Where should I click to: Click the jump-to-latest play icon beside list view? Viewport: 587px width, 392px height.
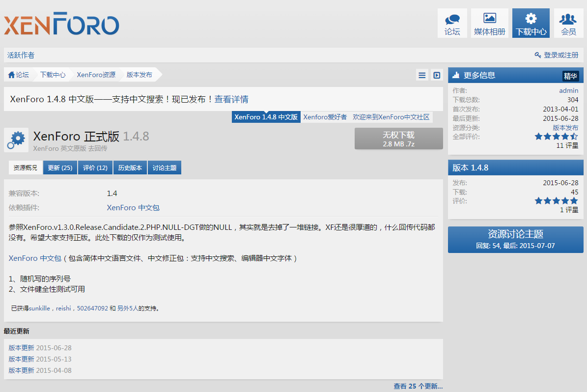tap(436, 75)
